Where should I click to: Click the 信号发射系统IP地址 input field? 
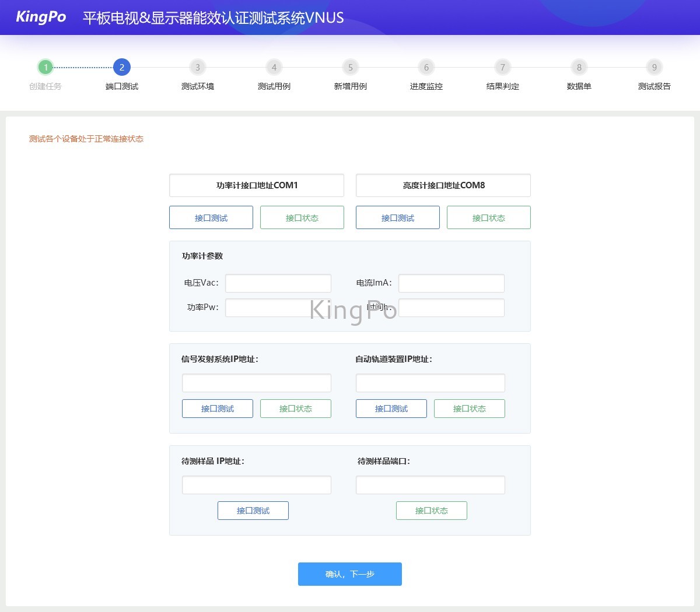click(x=257, y=383)
